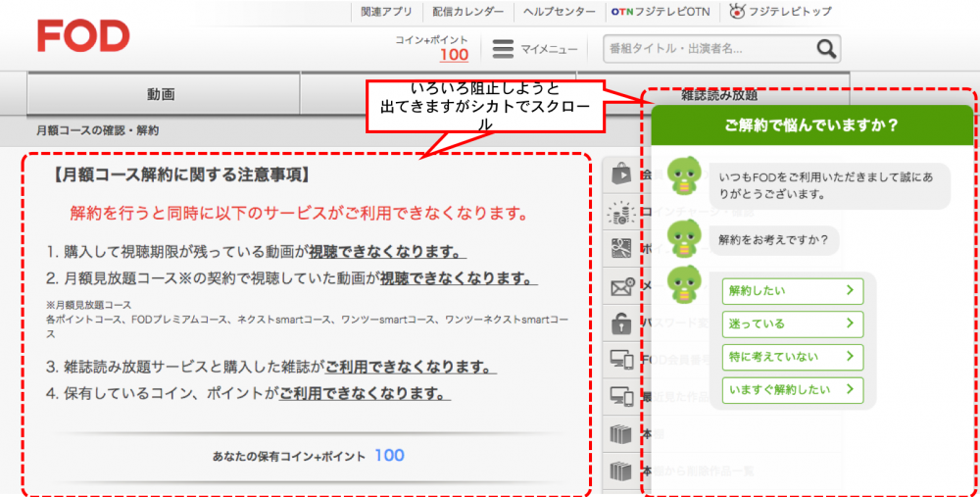The width and height of the screenshot is (980, 497).
Task: Select the 特に考えていない chat option
Action: 793,357
